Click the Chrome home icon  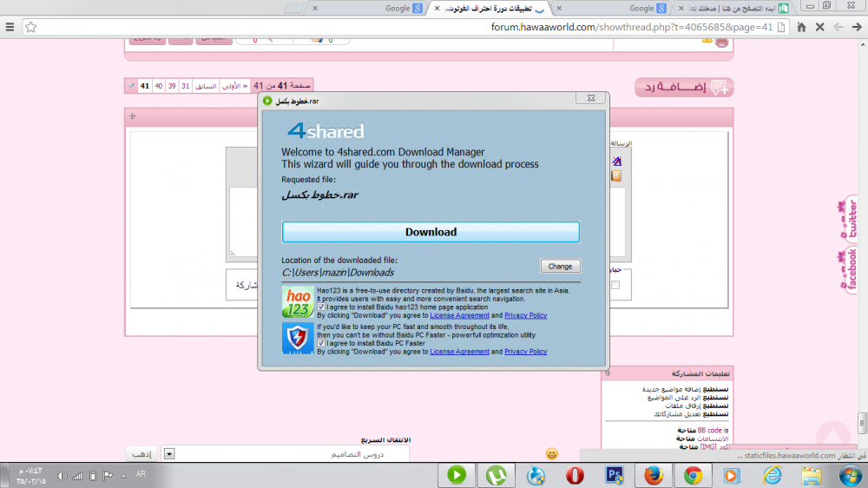point(801,27)
